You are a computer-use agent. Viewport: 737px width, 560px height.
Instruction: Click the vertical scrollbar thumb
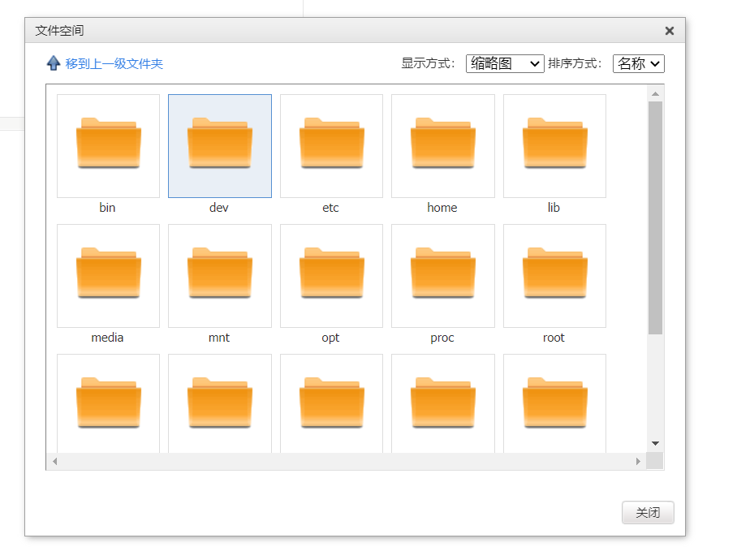[x=655, y=218]
